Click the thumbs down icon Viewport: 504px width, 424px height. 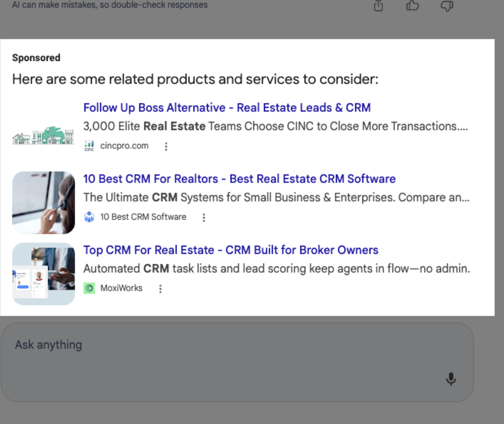point(447,6)
